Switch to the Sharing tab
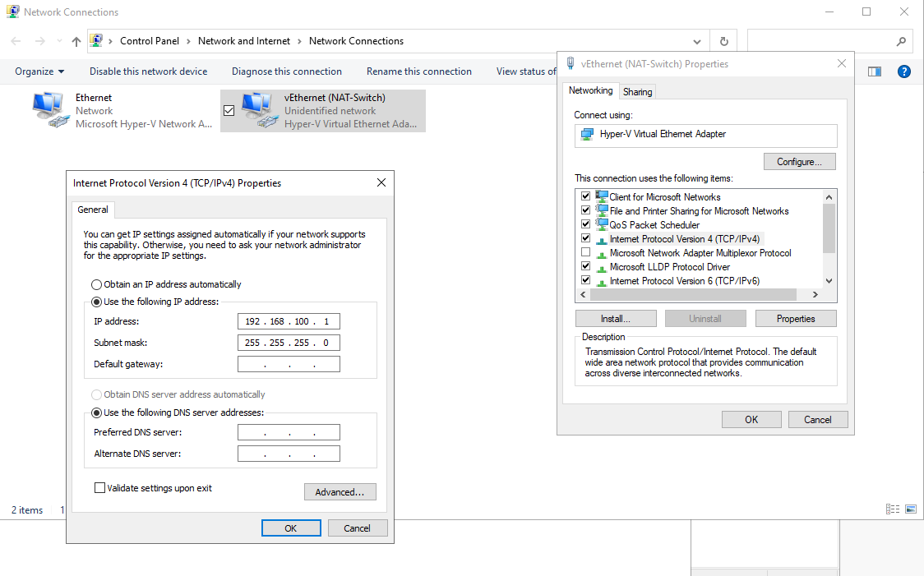 point(638,92)
